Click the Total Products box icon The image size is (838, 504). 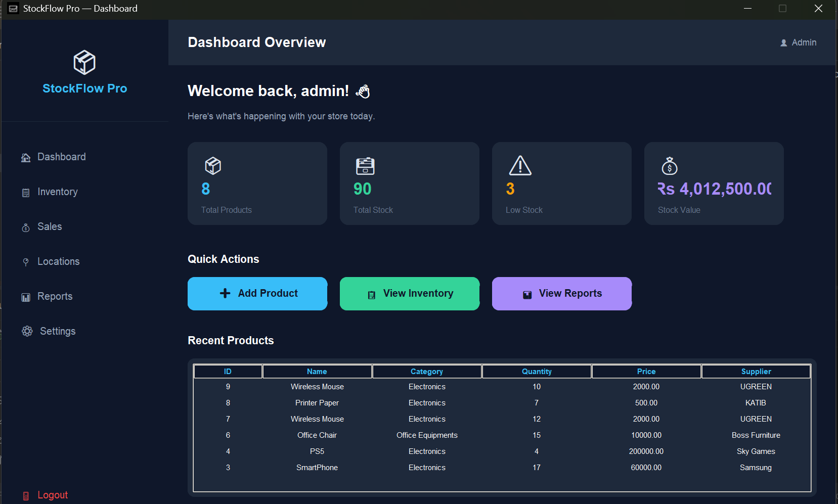(213, 165)
